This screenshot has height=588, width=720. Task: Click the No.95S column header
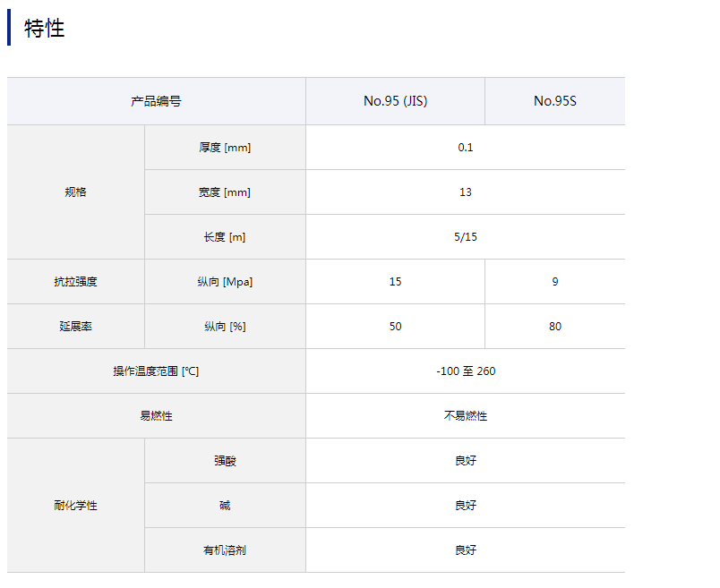click(554, 101)
